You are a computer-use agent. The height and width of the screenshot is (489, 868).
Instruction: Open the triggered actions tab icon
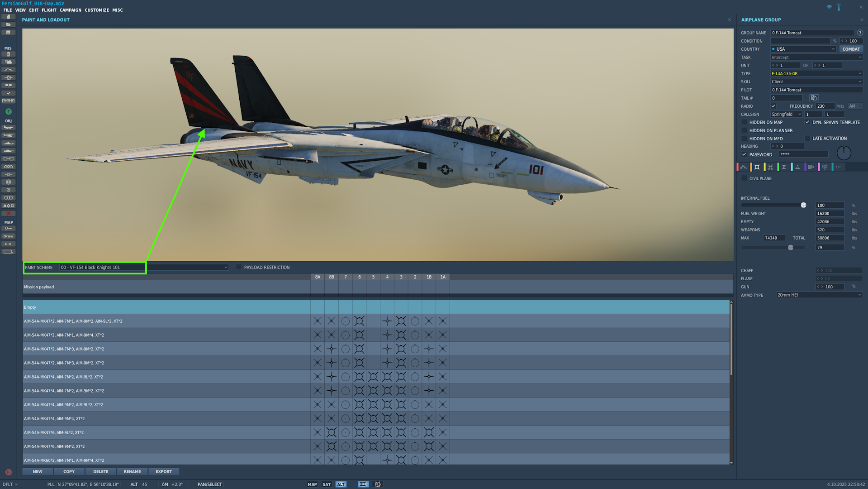point(770,167)
